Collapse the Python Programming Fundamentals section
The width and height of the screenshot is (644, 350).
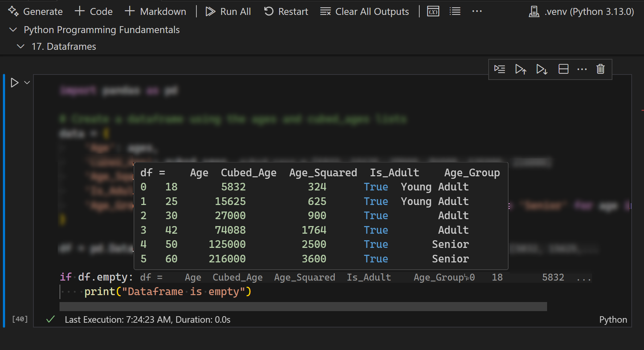13,30
